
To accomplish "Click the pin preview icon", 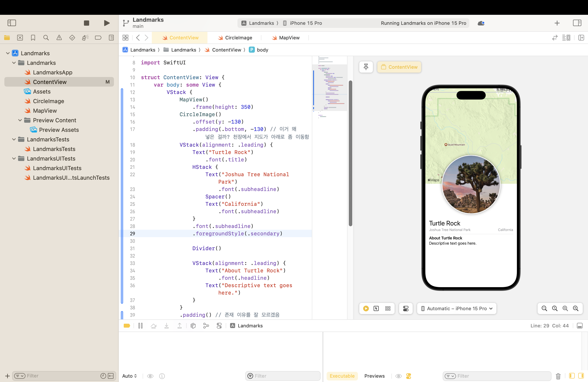I will [366, 67].
